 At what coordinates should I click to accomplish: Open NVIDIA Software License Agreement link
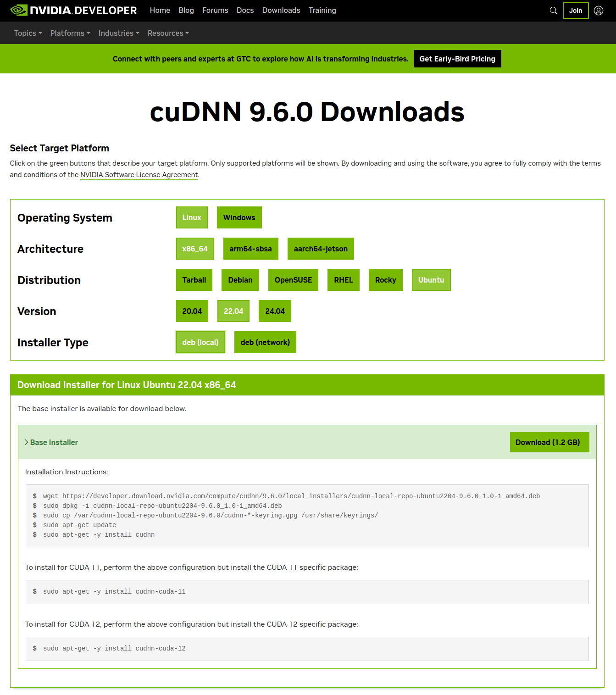pos(139,175)
